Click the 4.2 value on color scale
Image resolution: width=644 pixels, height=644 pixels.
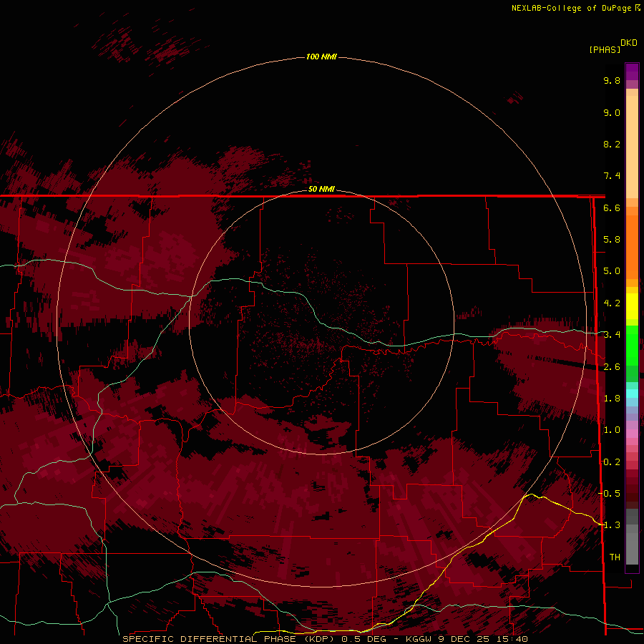coord(612,303)
